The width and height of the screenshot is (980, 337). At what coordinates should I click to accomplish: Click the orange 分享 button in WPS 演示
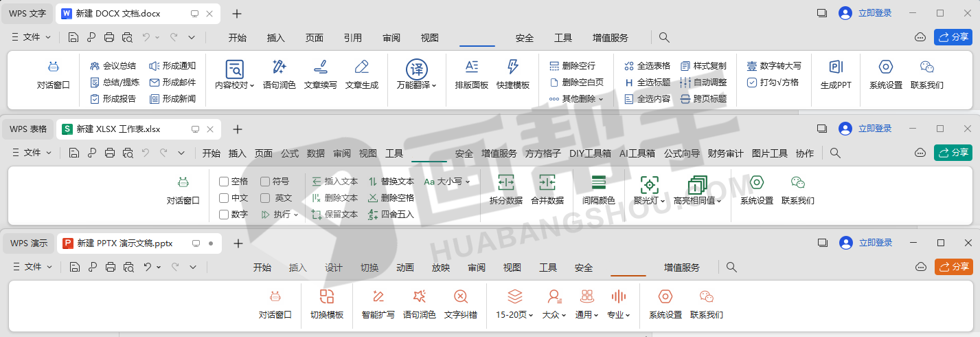click(x=953, y=267)
